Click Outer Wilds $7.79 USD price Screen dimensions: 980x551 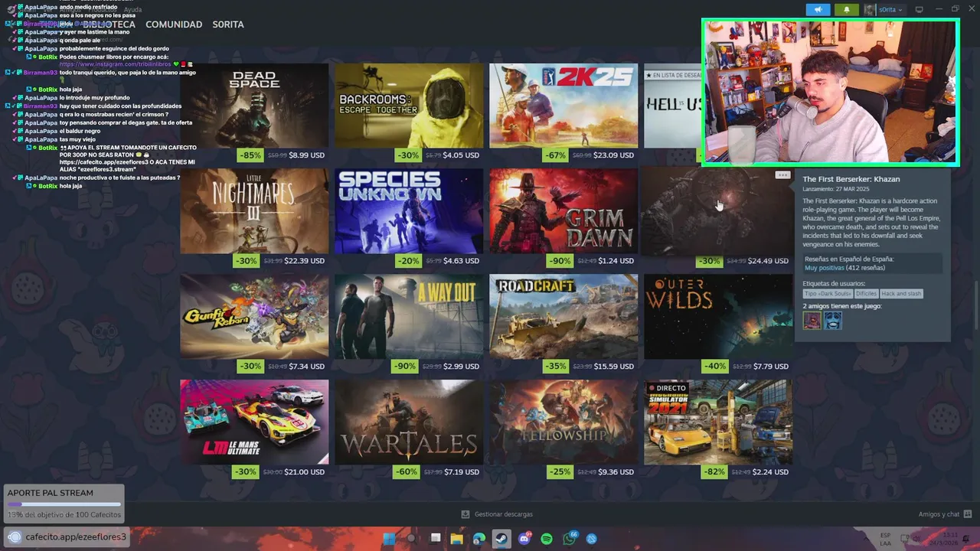770,367
